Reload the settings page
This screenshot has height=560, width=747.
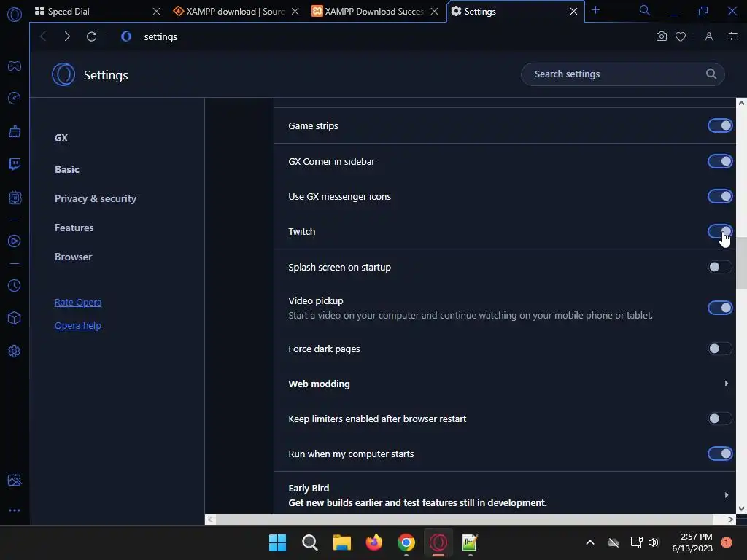91,36
